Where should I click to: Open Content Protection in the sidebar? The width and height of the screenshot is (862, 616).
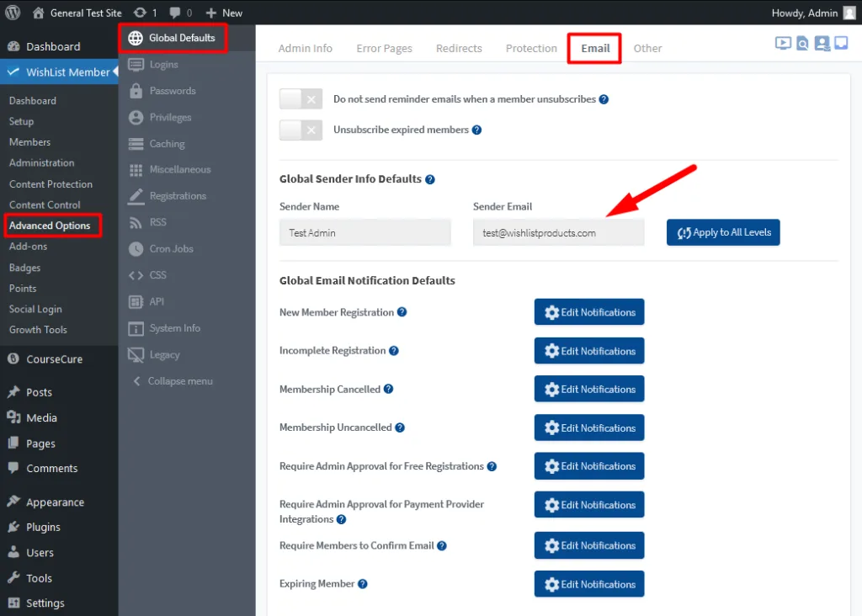(x=51, y=184)
